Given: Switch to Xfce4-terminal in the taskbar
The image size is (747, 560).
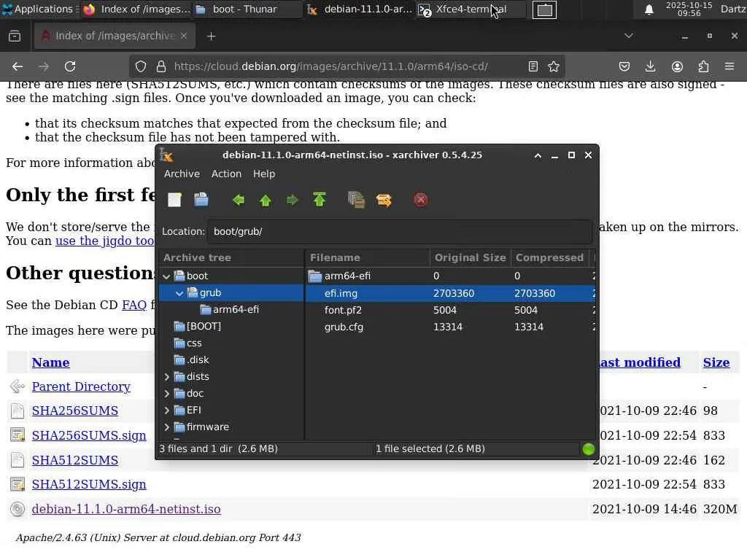Looking at the screenshot, I should pyautogui.click(x=471, y=9).
